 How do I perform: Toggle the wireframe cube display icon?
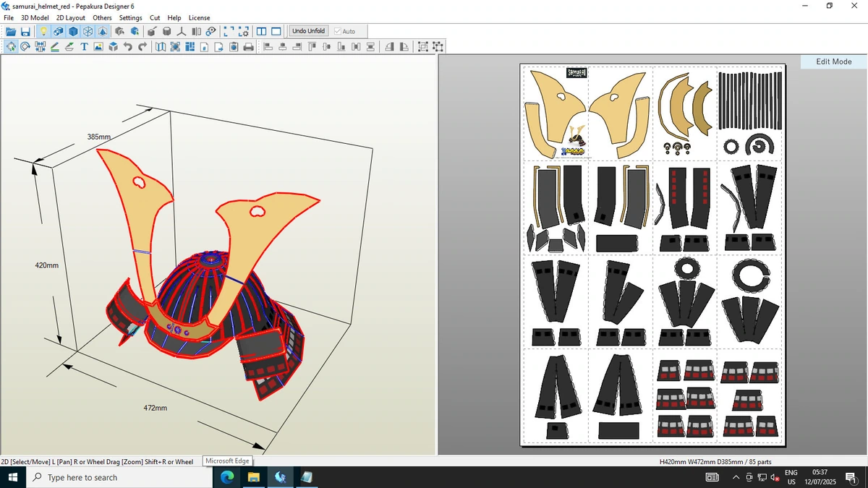pos(88,31)
